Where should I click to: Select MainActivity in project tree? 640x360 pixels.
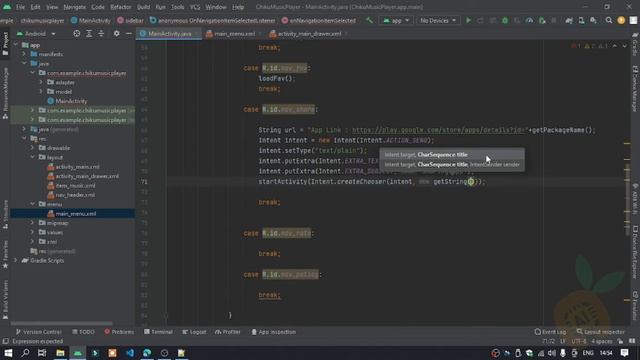point(71,101)
